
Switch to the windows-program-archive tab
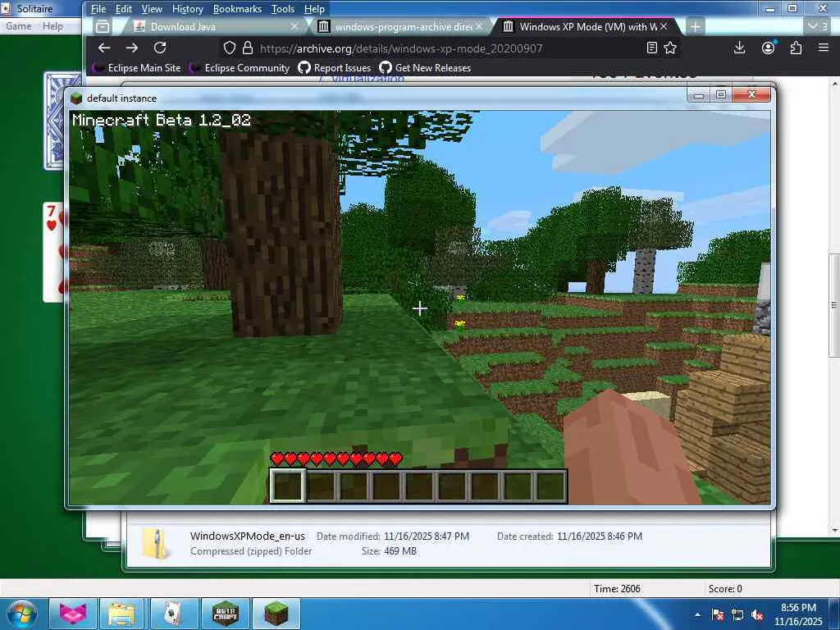pyautogui.click(x=399, y=26)
